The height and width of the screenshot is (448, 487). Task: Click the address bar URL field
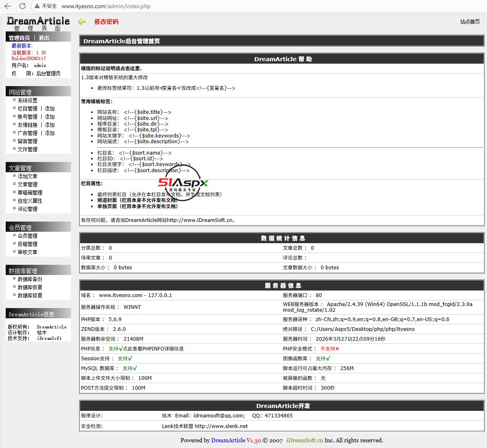(x=106, y=6)
